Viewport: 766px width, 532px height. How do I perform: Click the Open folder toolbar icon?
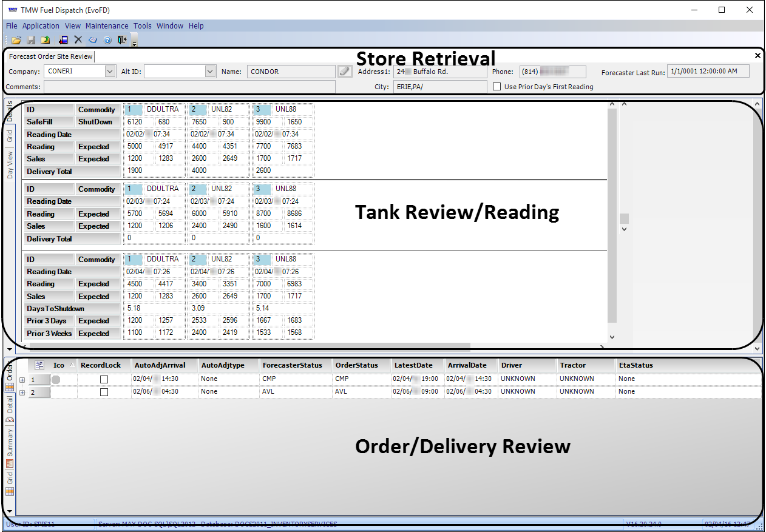pos(16,40)
